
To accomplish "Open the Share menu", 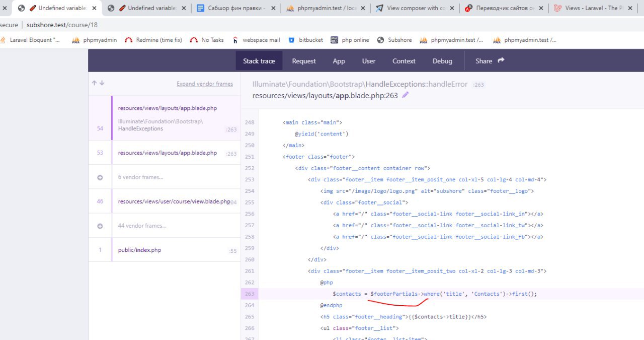I will (x=490, y=61).
